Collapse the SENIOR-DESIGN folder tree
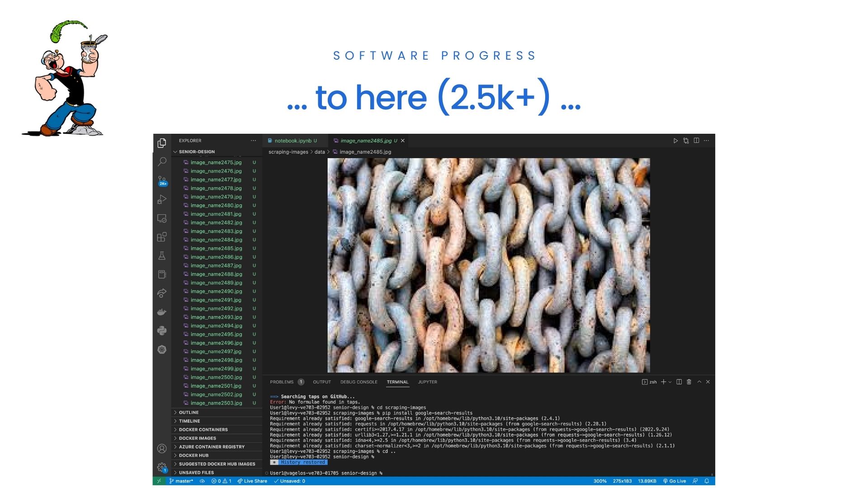The image size is (868, 488). tap(196, 152)
